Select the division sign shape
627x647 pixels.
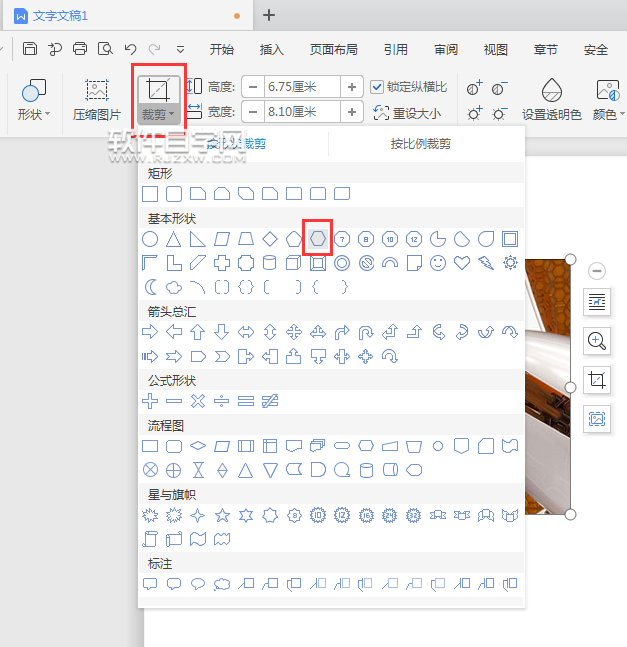tap(222, 401)
